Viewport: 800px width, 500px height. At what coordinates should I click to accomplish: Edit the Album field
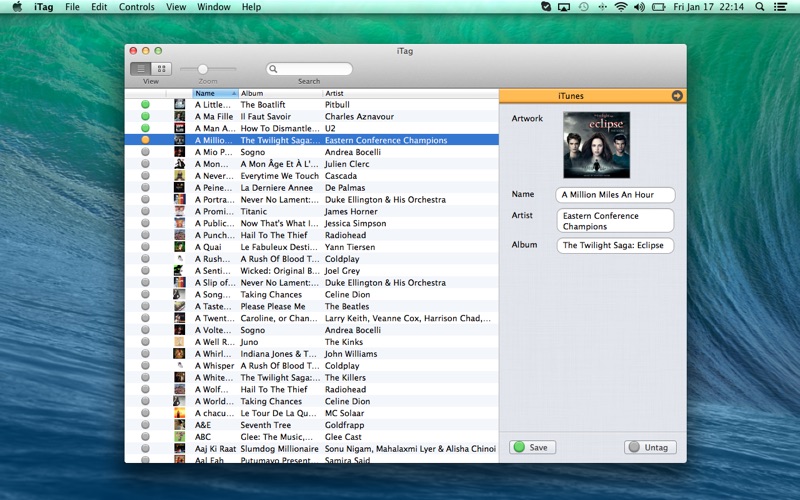615,245
